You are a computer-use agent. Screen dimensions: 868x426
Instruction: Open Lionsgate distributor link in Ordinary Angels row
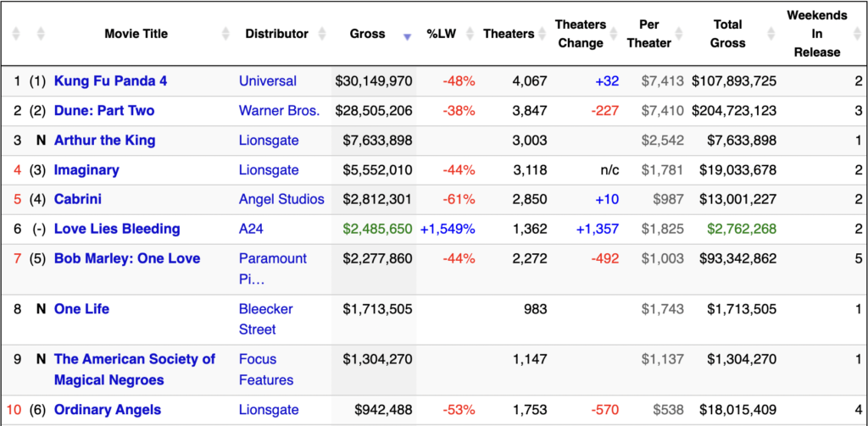(x=269, y=410)
